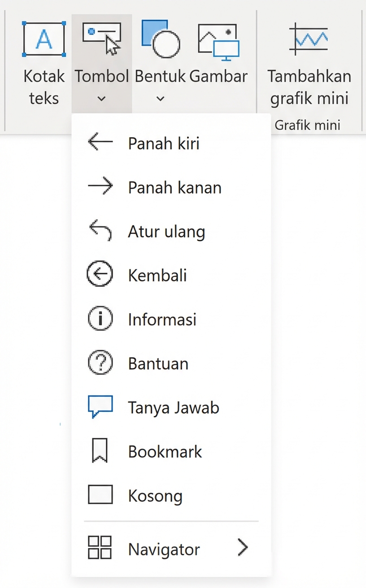Open the Bentuk shapes dropdown
This screenshot has height=588, width=366.
click(160, 98)
